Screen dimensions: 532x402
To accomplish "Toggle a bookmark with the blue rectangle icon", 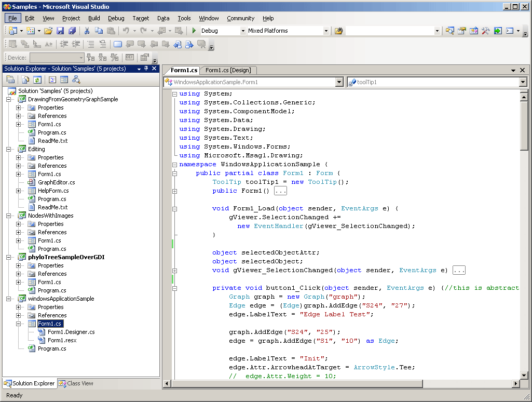I will 118,44.
